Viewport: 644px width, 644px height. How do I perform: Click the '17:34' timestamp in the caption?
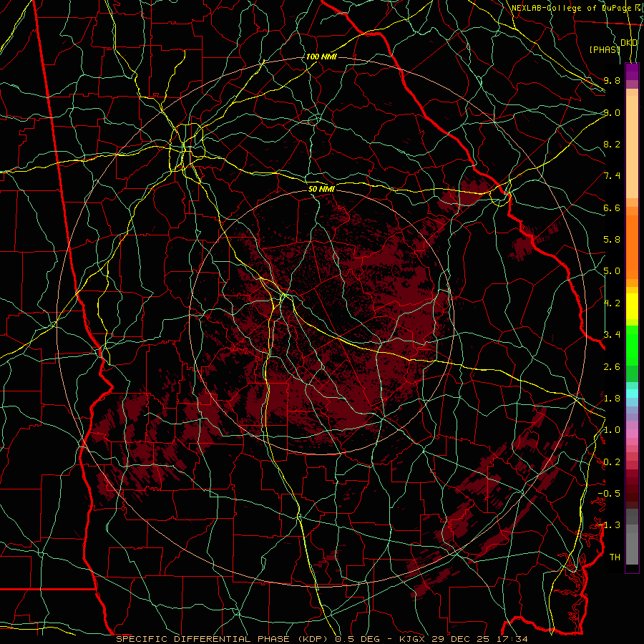click(514, 639)
